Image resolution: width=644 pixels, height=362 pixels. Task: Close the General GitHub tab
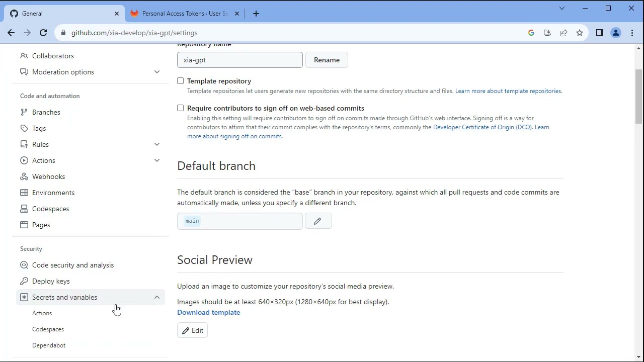tap(117, 14)
